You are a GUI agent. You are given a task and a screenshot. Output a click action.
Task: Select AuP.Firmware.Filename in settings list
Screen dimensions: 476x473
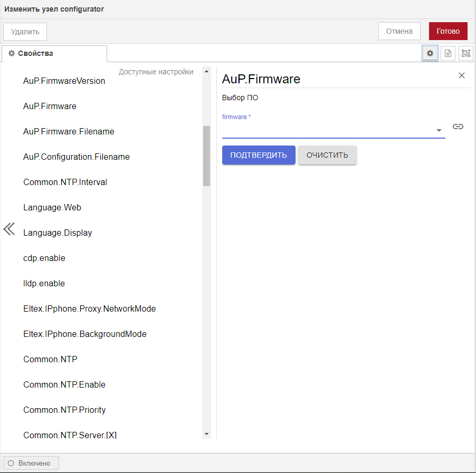[69, 131]
